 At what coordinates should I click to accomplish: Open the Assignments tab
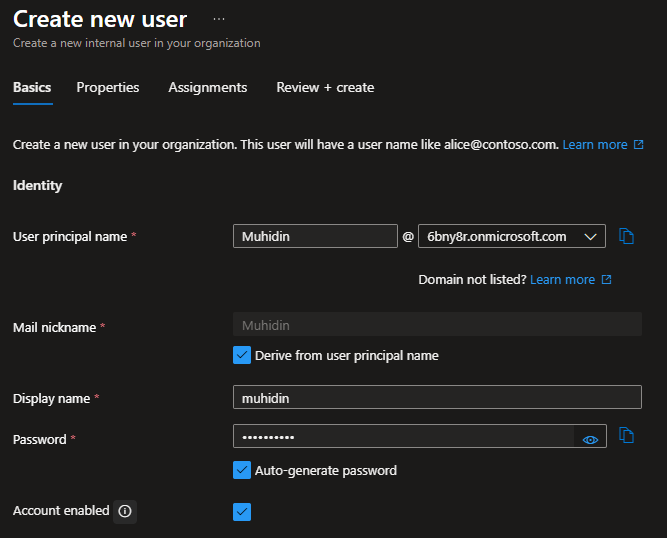click(x=207, y=88)
